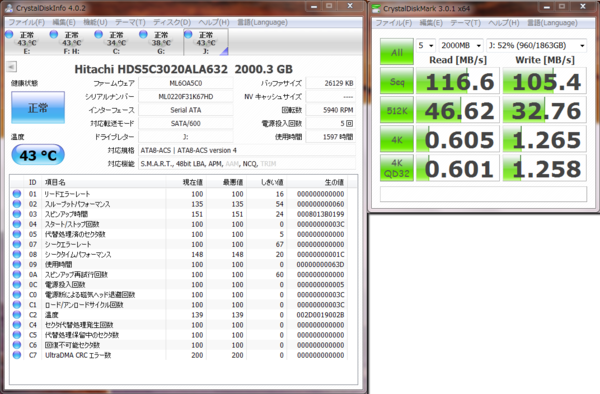Viewport: 600px width, 394px height.
Task: Click the SATA/600 transfer mode value
Action: click(x=186, y=123)
